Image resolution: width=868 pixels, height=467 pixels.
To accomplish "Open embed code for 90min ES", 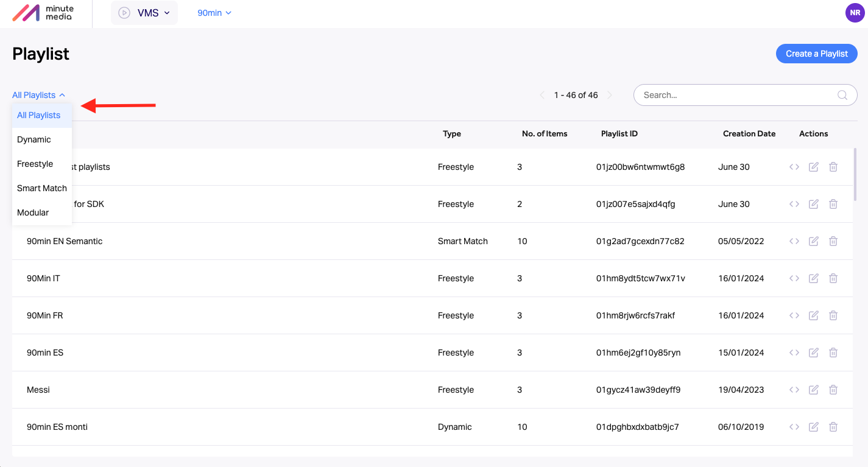I will pyautogui.click(x=794, y=353).
